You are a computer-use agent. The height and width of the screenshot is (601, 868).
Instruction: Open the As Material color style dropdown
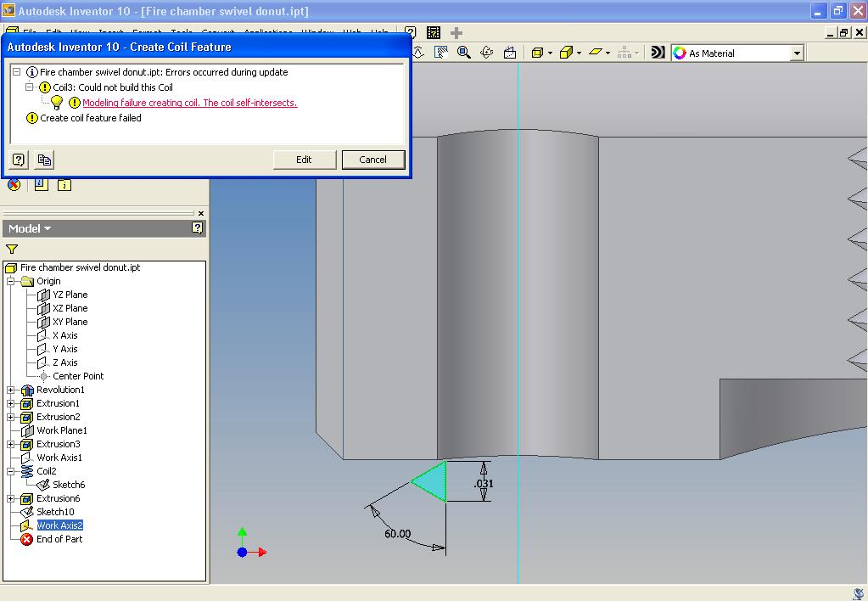click(797, 53)
